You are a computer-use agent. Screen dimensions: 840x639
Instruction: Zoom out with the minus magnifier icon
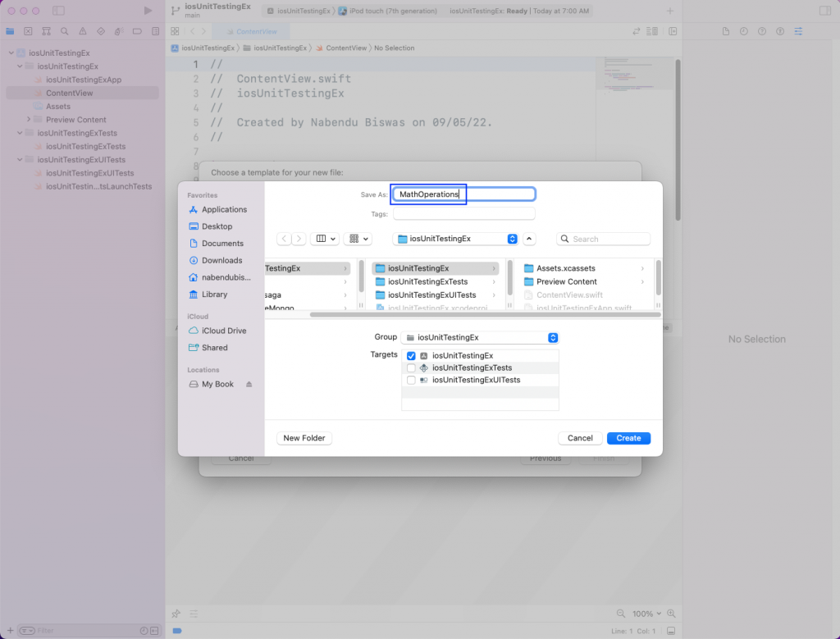[x=620, y=614]
